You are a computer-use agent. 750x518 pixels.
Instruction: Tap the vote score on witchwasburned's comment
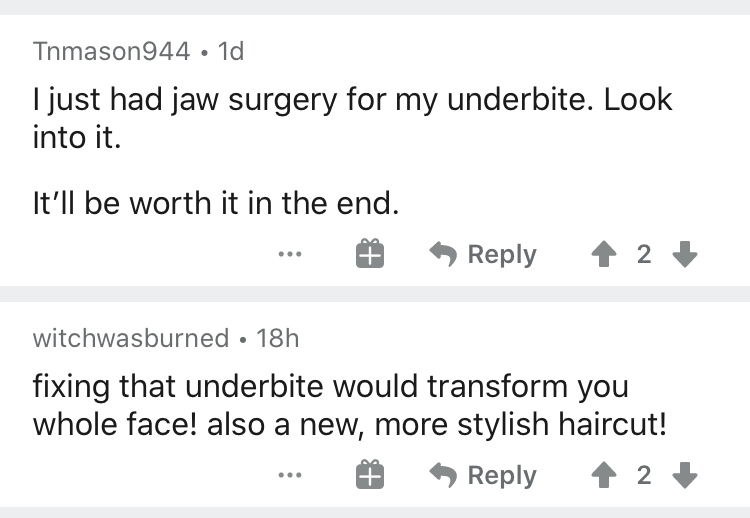(644, 476)
